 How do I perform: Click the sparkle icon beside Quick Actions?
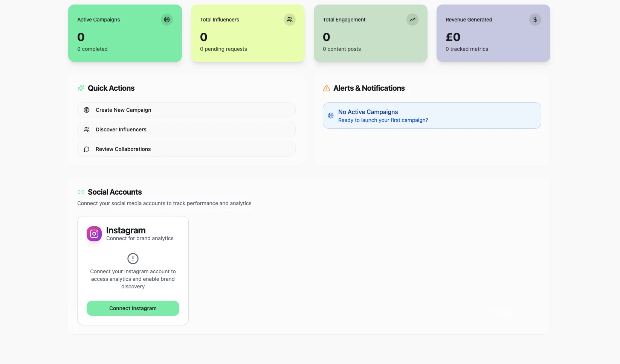point(81,88)
